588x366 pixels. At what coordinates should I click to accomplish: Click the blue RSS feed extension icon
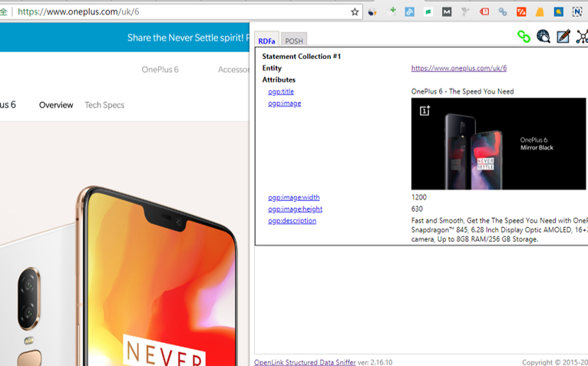tap(410, 12)
